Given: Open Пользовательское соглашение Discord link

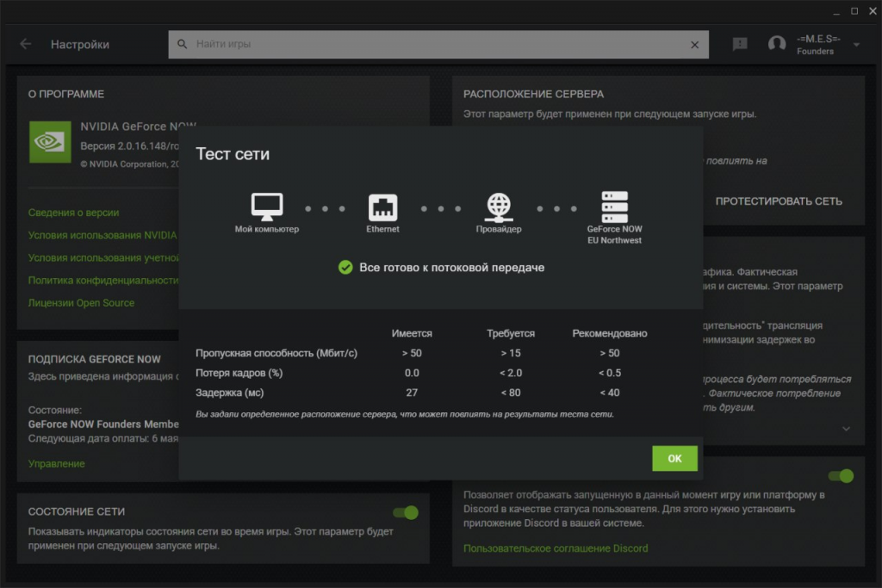Looking at the screenshot, I should 556,548.
